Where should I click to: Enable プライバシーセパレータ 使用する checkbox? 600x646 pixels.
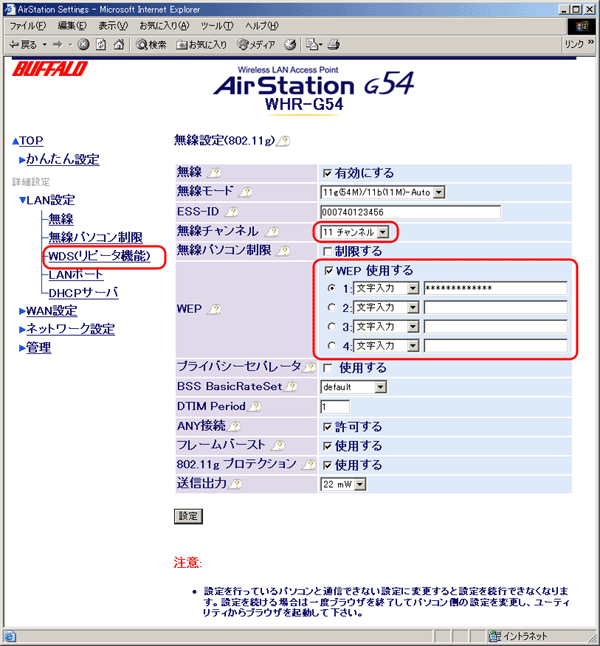pyautogui.click(x=328, y=368)
